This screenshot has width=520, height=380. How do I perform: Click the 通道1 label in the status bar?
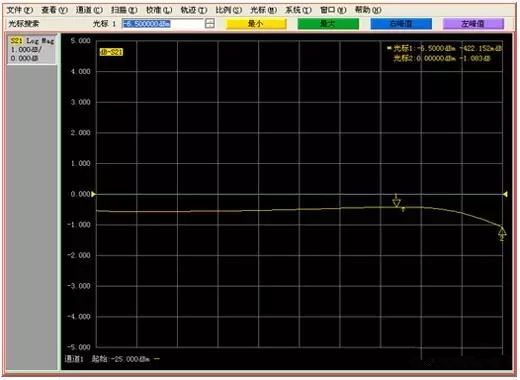point(74,359)
